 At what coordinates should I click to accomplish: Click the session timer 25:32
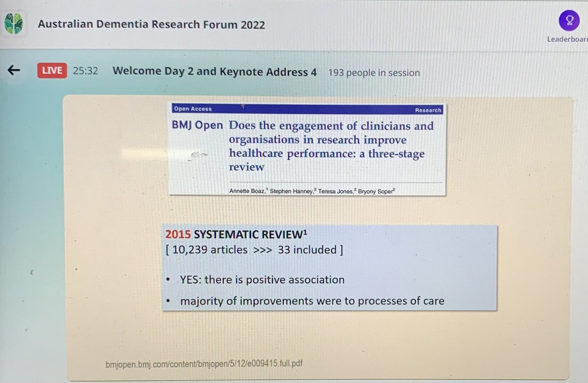[x=86, y=71]
